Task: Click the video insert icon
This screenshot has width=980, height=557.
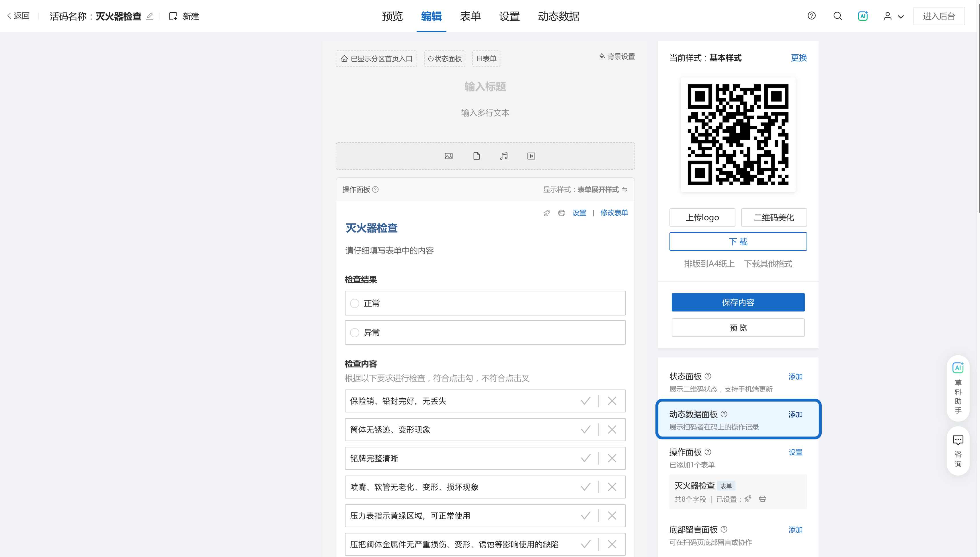Action: (531, 156)
